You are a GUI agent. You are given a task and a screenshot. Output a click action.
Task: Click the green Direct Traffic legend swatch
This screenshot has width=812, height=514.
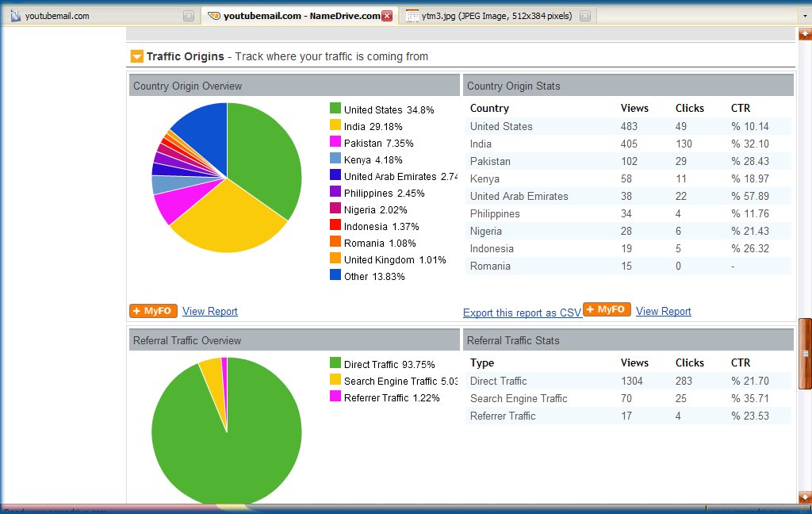(335, 363)
